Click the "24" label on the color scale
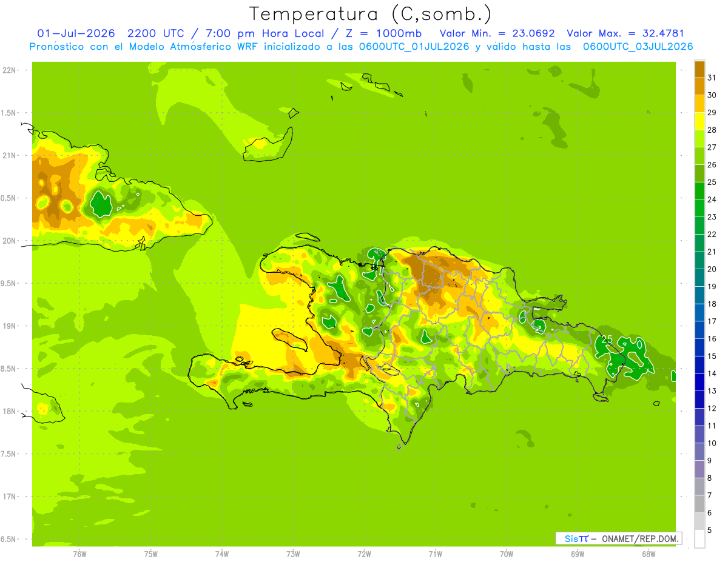 pyautogui.click(x=712, y=199)
